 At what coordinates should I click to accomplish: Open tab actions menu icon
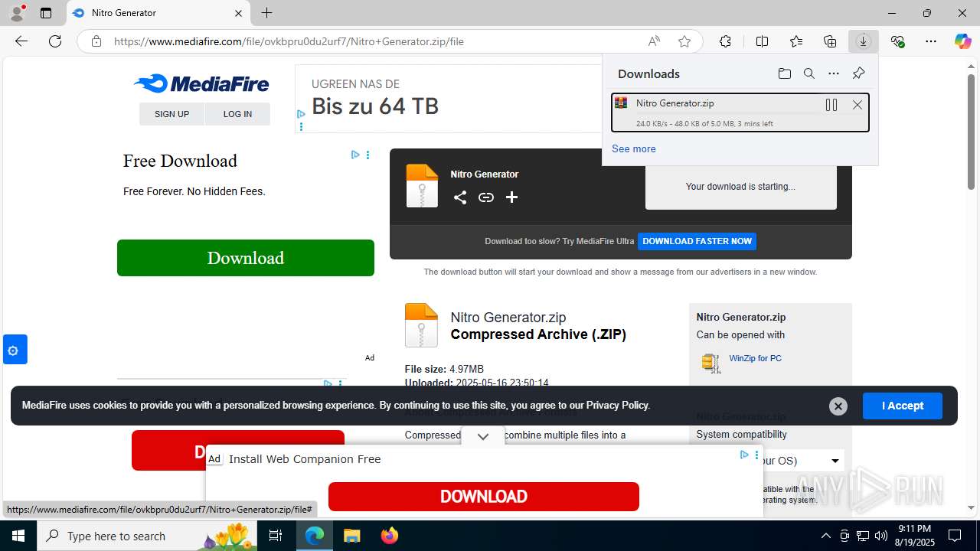(x=46, y=13)
